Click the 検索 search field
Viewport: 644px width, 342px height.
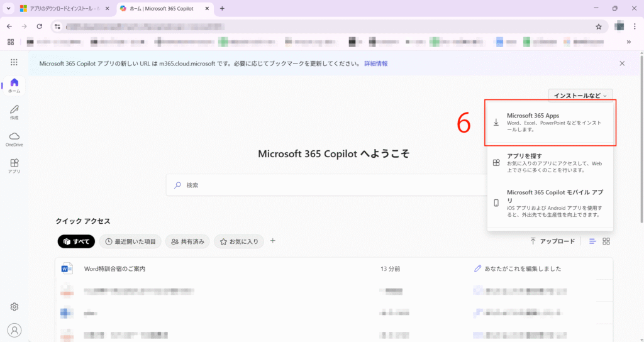(x=326, y=185)
